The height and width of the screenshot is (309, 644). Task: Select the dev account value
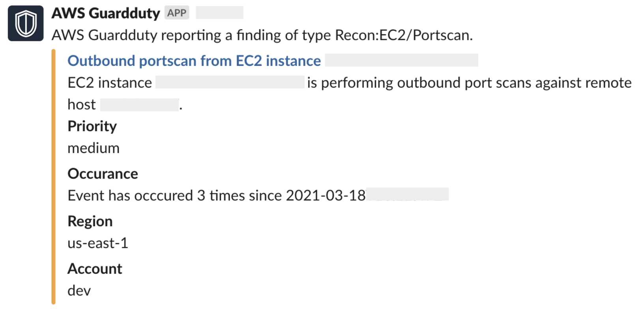79,290
